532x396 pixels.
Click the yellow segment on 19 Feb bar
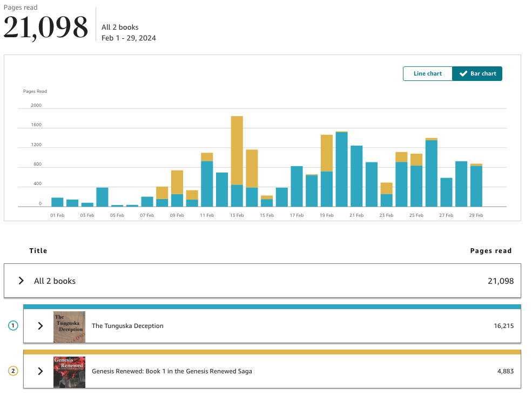click(327, 153)
